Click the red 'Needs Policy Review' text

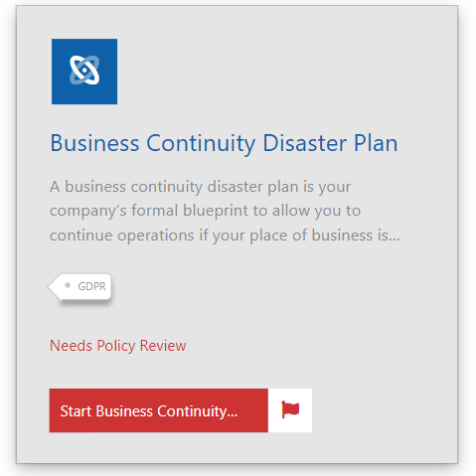[x=118, y=346]
